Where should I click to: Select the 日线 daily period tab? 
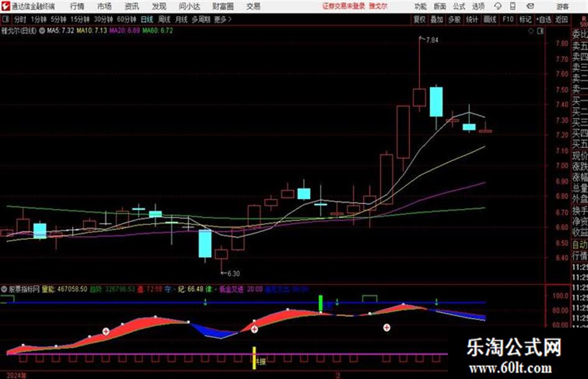(x=147, y=19)
